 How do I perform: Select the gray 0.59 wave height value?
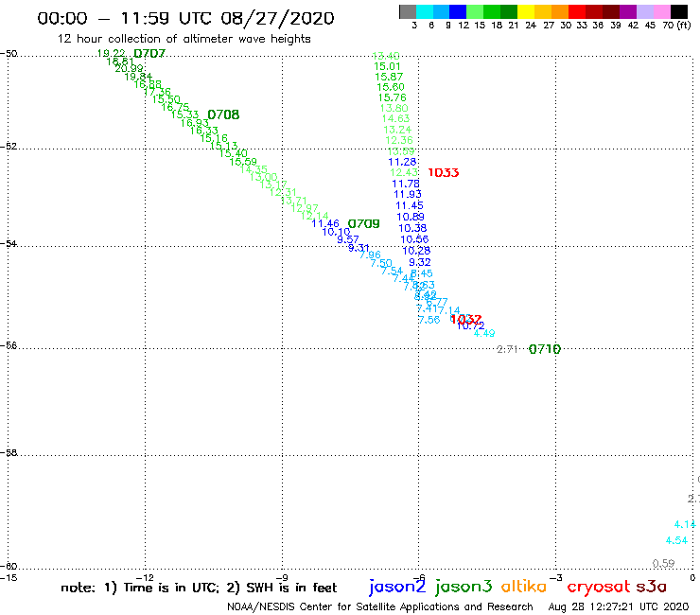(x=663, y=564)
